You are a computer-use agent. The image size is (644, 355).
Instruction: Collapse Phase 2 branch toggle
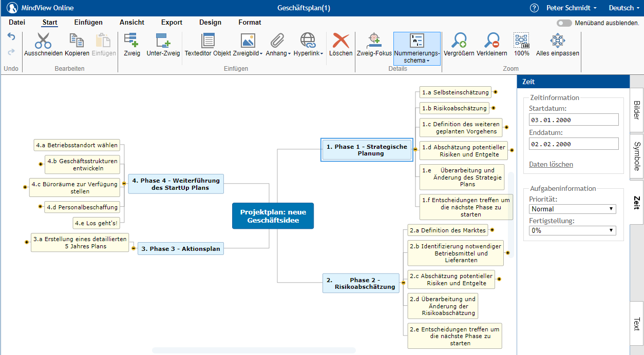click(x=403, y=283)
